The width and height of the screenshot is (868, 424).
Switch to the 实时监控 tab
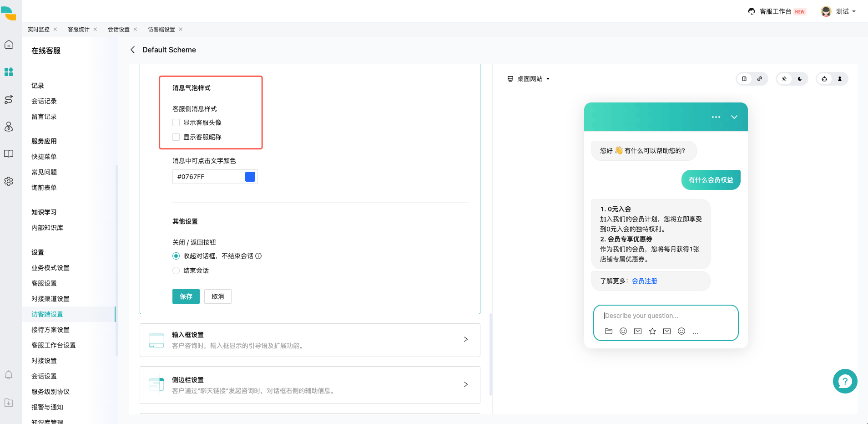[39, 29]
